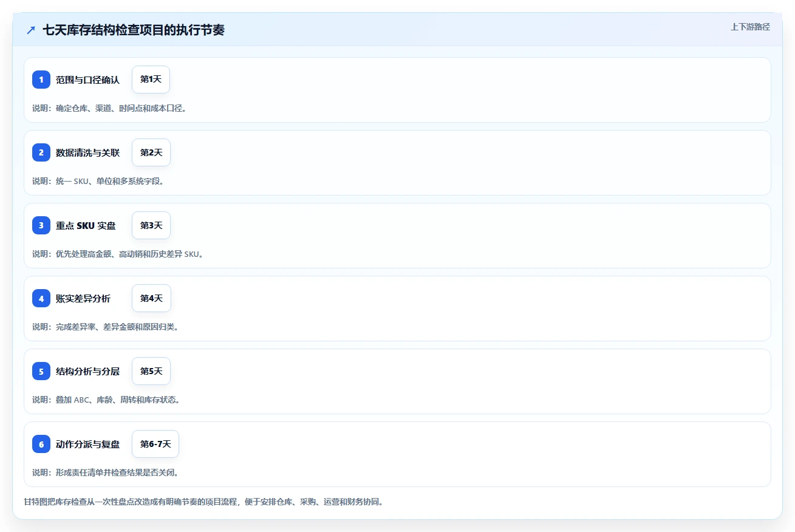The width and height of the screenshot is (795, 532).
Task: Click the step title 数据清洗与关联
Action: [88, 152]
